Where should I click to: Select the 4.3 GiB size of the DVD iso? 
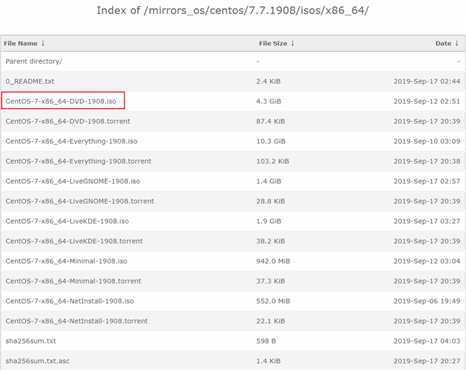(x=268, y=101)
